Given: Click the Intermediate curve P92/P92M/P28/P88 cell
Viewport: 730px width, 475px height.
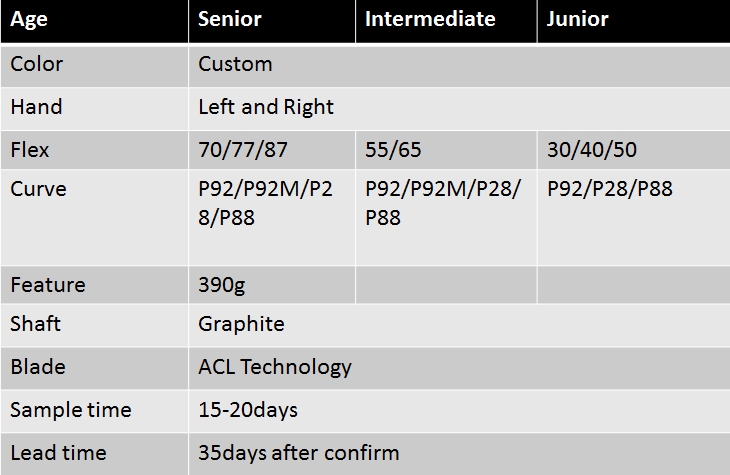Looking at the screenshot, I should (446, 217).
